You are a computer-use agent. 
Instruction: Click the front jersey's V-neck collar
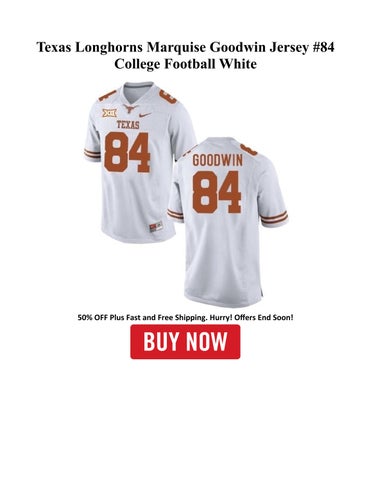tap(139, 92)
